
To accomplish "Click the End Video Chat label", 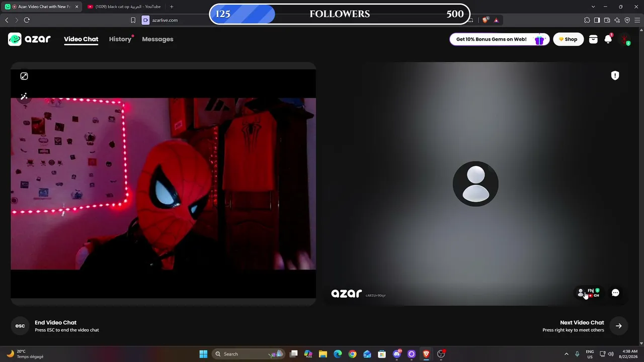I will click(x=55, y=323).
